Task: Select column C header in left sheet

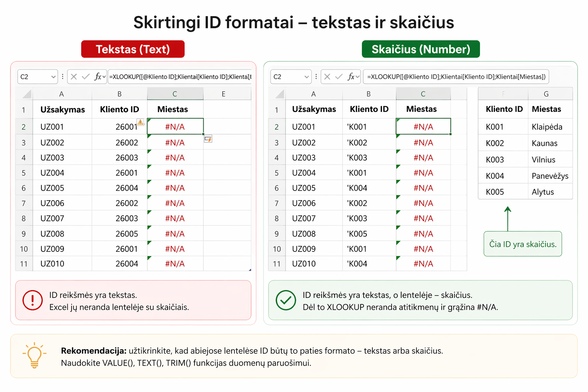Action: 175,94
